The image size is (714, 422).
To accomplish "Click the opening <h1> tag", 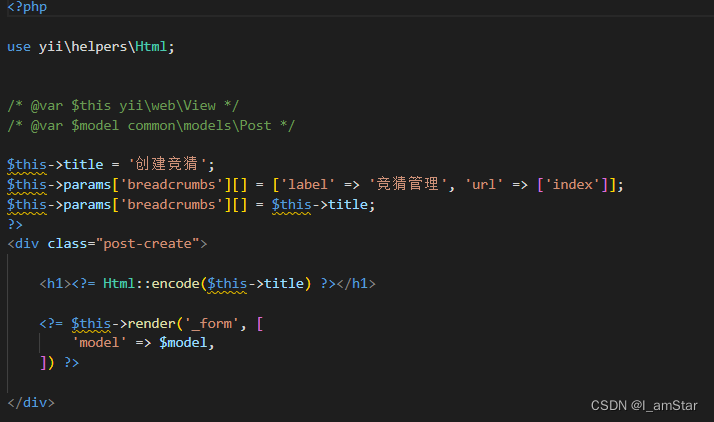I will pos(55,284).
